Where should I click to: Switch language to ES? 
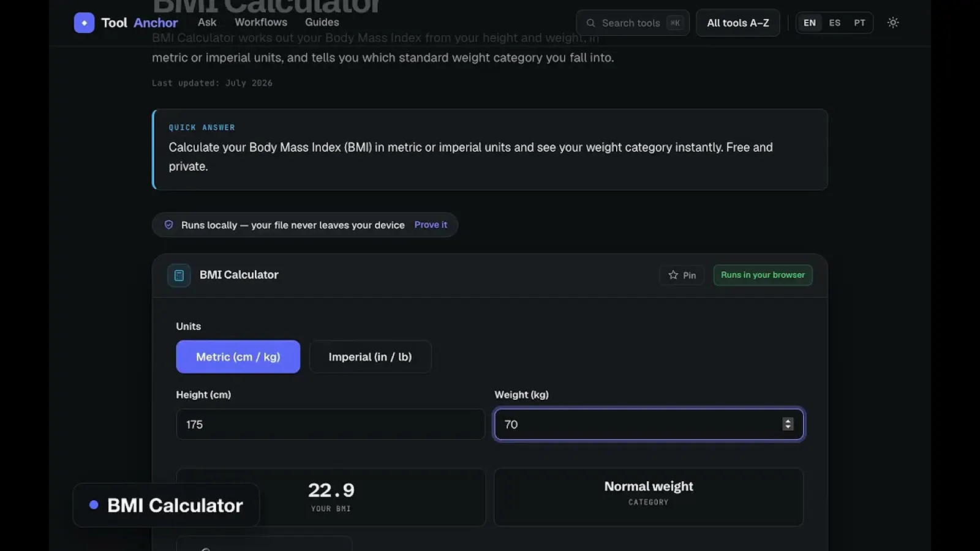(835, 23)
